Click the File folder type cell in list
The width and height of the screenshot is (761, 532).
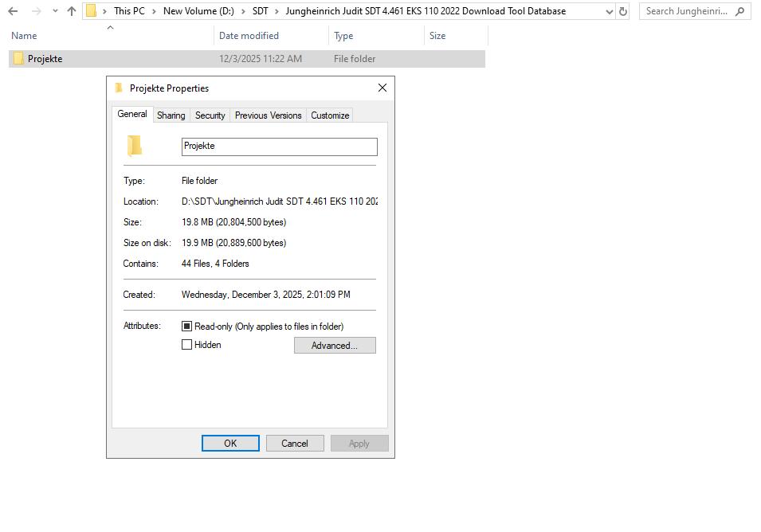click(x=355, y=59)
